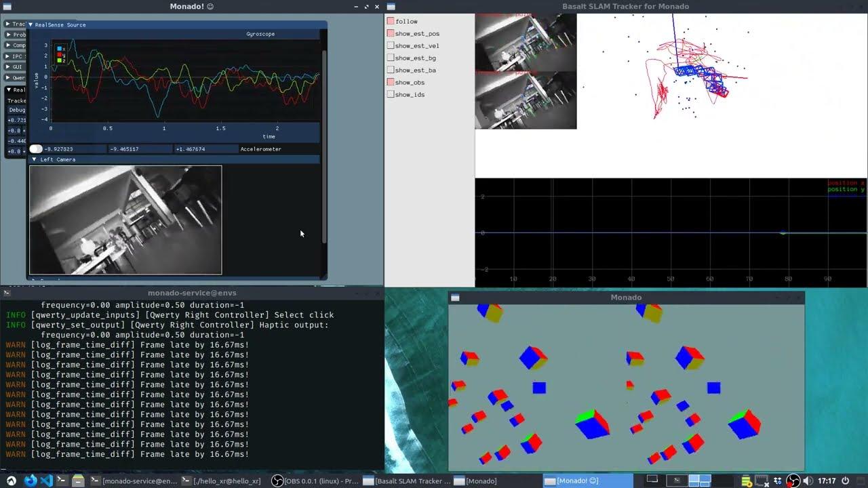Screen dimensions: 868x488
Task: Maximize the Monado! debug window
Action: 367,7
